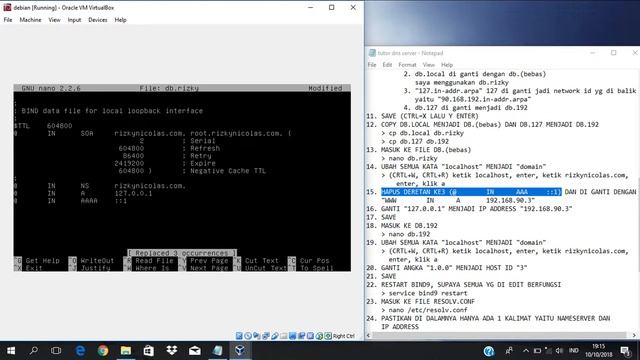640x360 pixels.
Task: Open the Get Help tray icon
Action: tap(489, 351)
